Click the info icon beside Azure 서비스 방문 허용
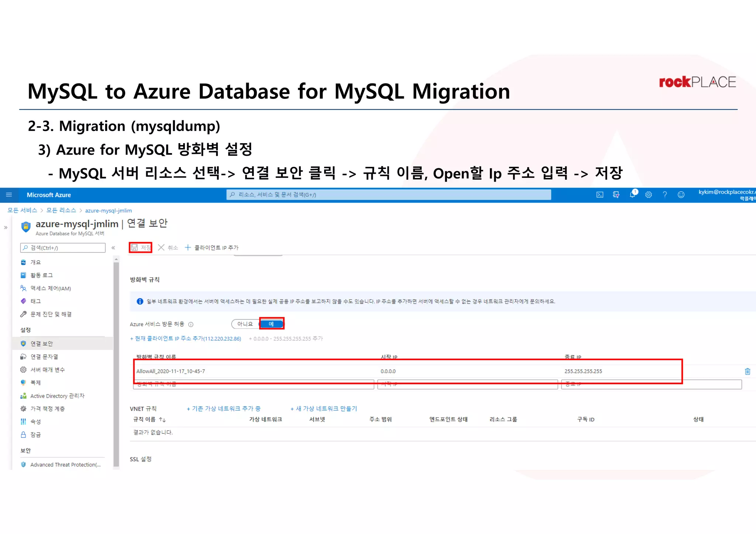The image size is (756, 534). pos(191,324)
